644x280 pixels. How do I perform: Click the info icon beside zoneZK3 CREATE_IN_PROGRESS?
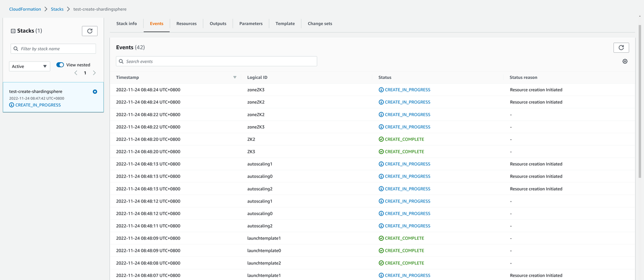(x=381, y=90)
